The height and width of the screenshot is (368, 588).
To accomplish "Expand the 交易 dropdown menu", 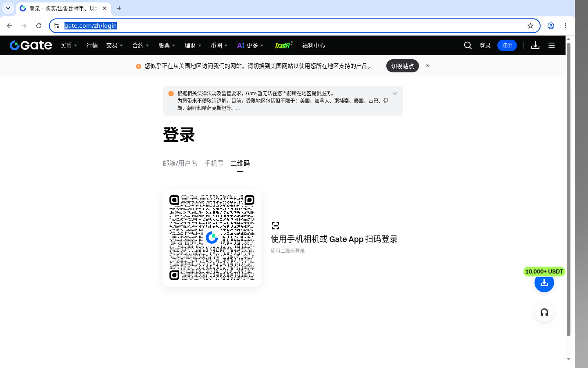I will pyautogui.click(x=114, y=45).
